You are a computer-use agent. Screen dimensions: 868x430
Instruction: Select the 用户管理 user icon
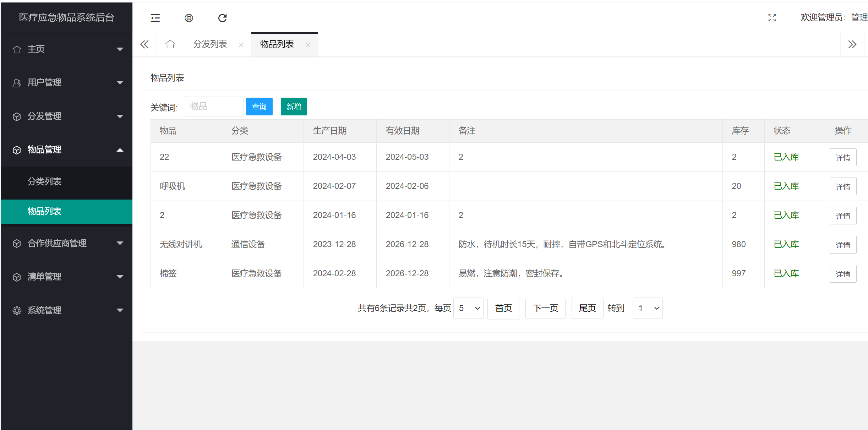coord(16,82)
